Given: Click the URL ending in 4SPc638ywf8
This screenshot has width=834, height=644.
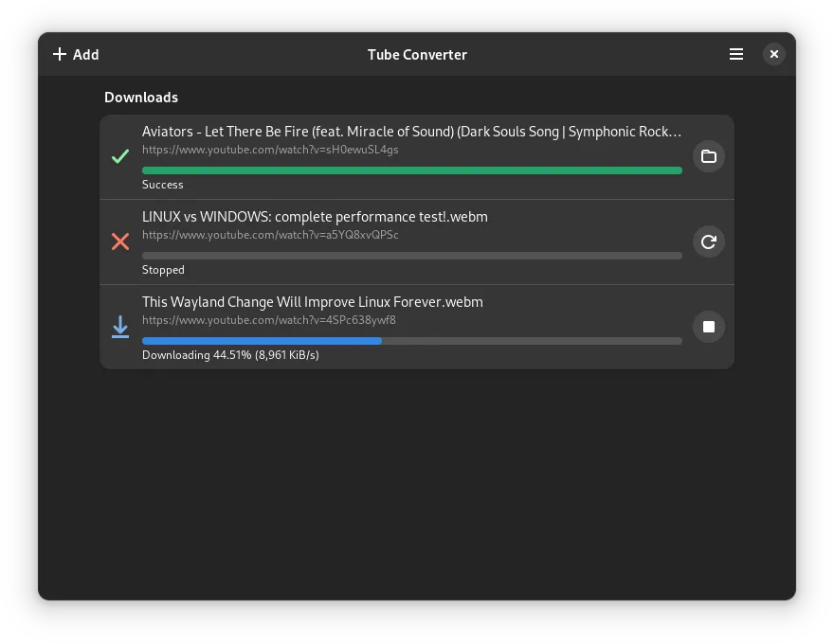Looking at the screenshot, I should click(x=268, y=320).
